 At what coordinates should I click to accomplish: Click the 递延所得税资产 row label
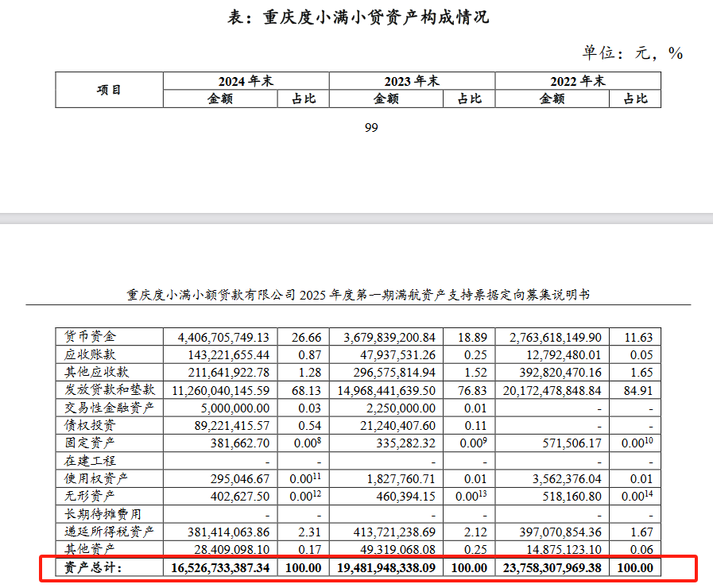point(110,532)
